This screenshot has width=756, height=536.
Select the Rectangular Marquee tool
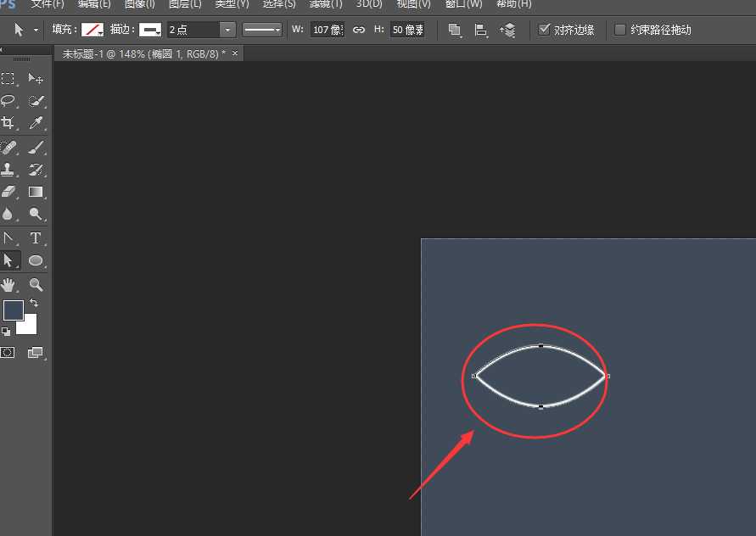tap(8, 79)
